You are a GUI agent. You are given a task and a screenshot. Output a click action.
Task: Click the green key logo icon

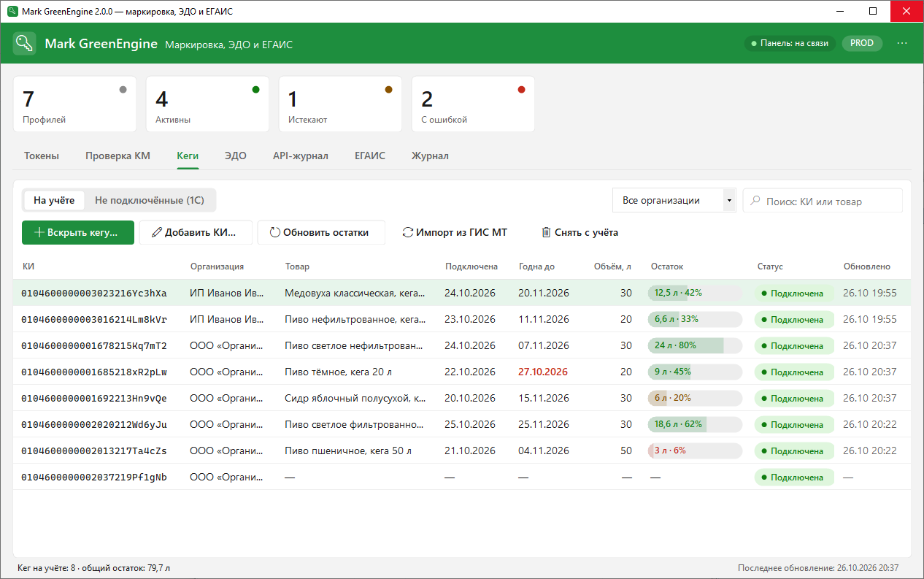(x=25, y=43)
